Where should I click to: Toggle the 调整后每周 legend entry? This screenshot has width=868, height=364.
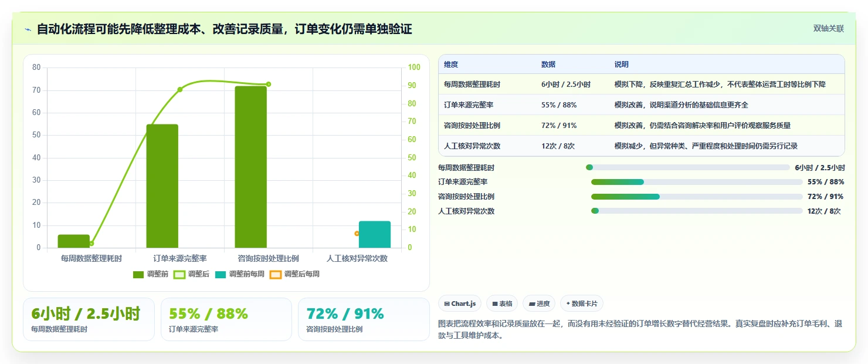(294, 274)
